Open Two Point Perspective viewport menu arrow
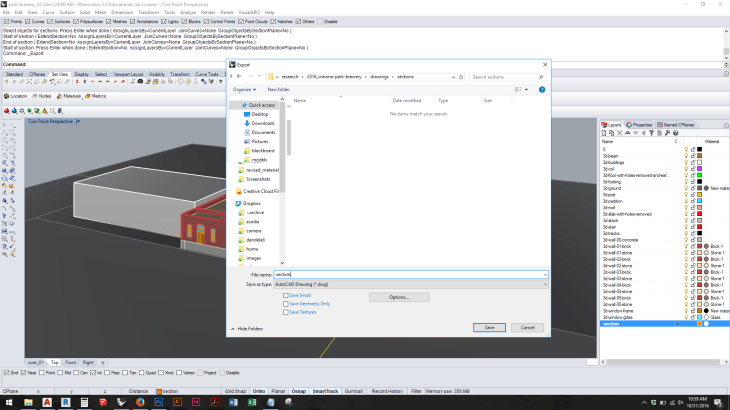This screenshot has height=410, width=730. tap(77, 120)
